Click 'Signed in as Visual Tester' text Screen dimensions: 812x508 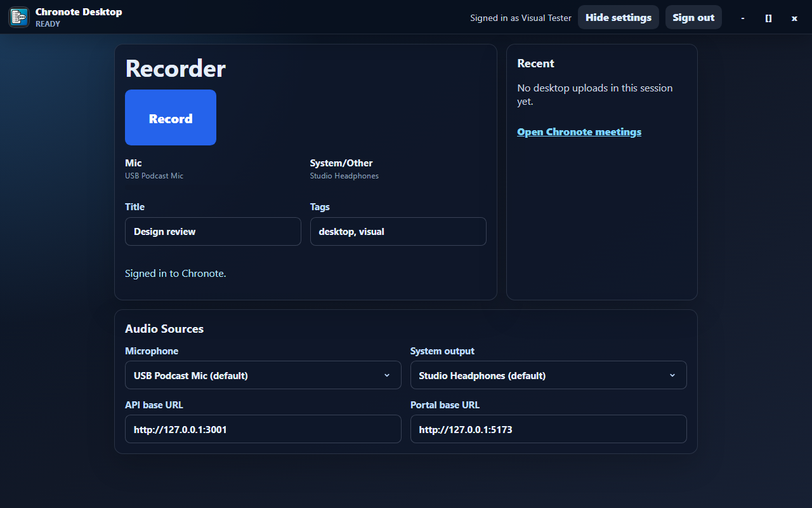tap(521, 18)
